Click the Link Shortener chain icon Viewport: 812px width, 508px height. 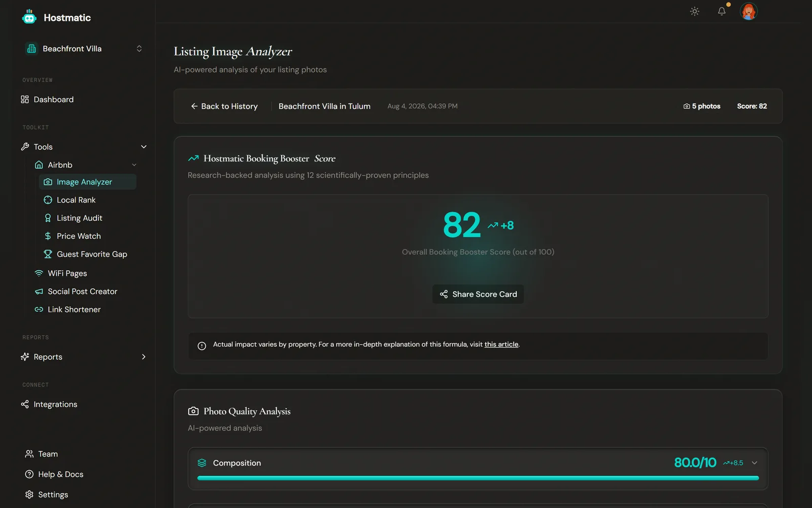[x=39, y=309]
